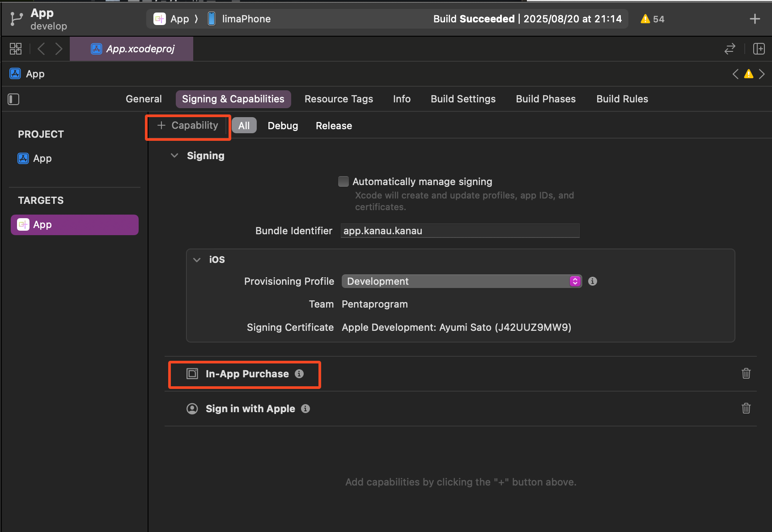
Task: Hide the project and targets sidebar
Action: click(x=13, y=99)
